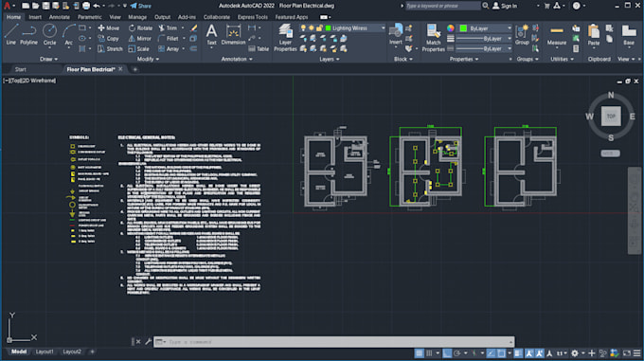
Task: Click the Match Properties tool
Action: point(433,38)
